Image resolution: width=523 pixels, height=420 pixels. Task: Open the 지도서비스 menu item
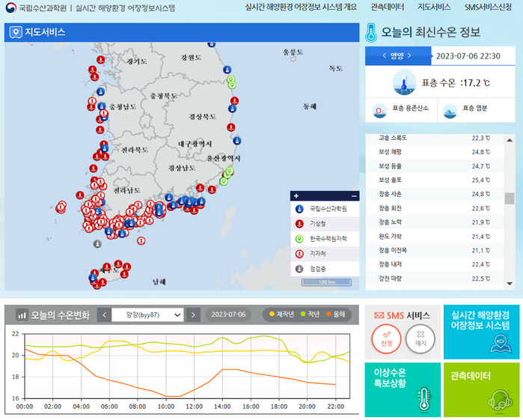pyautogui.click(x=434, y=7)
